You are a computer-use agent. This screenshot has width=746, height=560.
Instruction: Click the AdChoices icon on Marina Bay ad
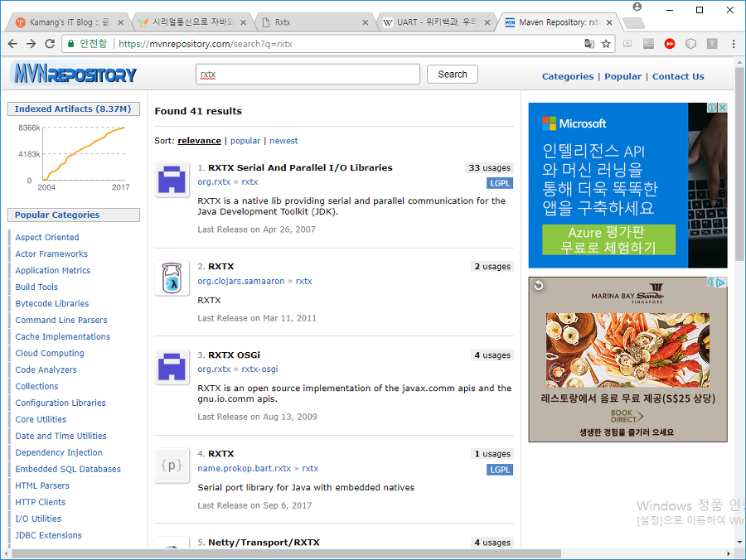[721, 282]
